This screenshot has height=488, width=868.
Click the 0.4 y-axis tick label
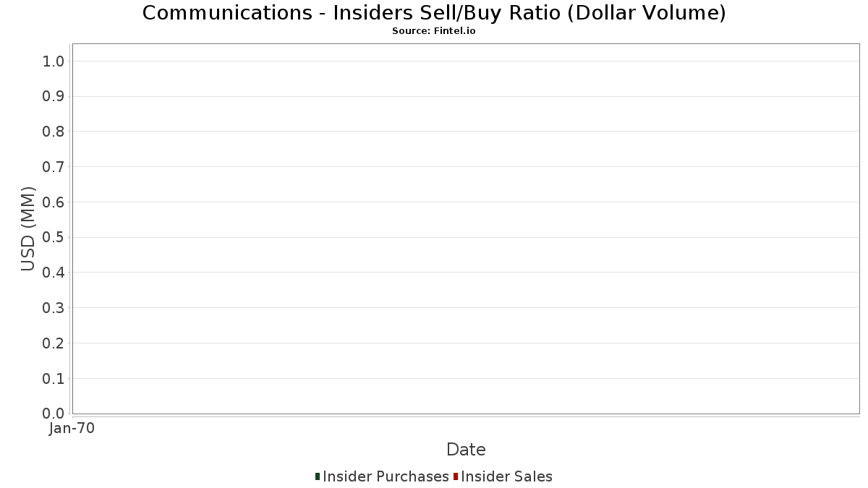(54, 273)
